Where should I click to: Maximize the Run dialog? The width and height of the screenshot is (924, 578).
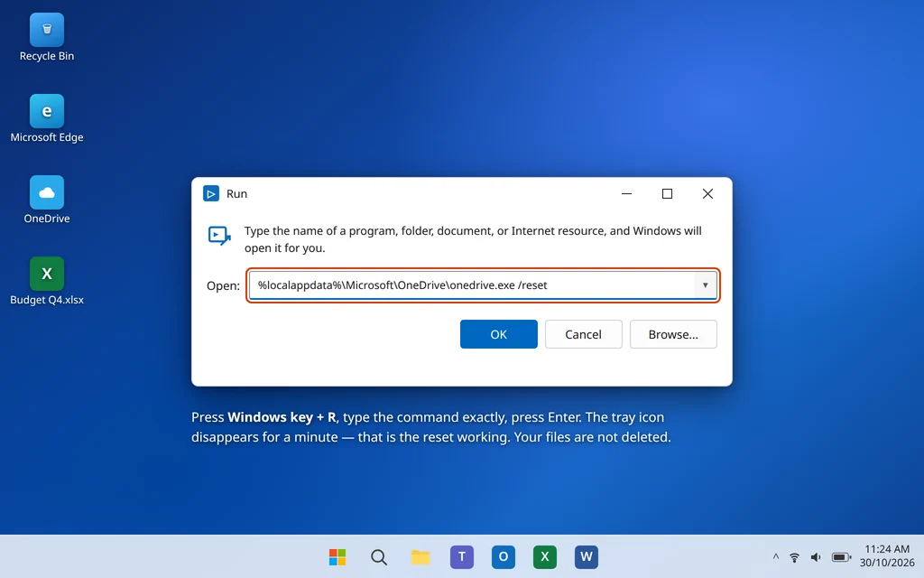click(667, 193)
